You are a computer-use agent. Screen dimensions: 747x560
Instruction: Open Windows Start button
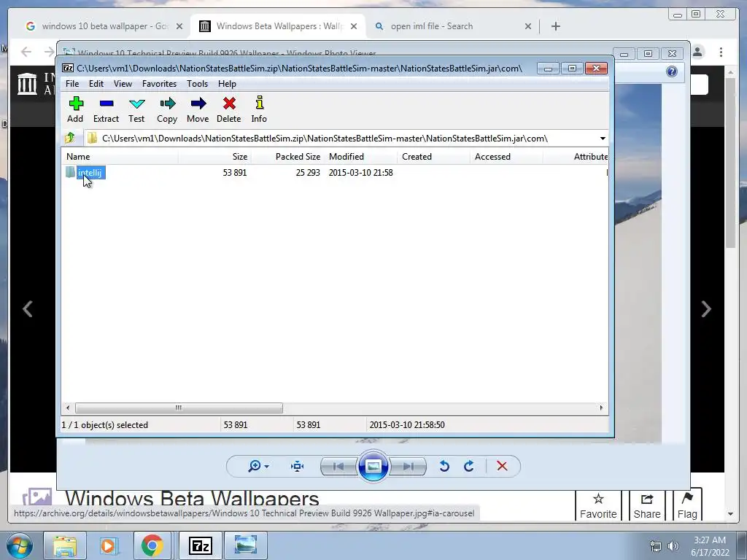point(18,545)
